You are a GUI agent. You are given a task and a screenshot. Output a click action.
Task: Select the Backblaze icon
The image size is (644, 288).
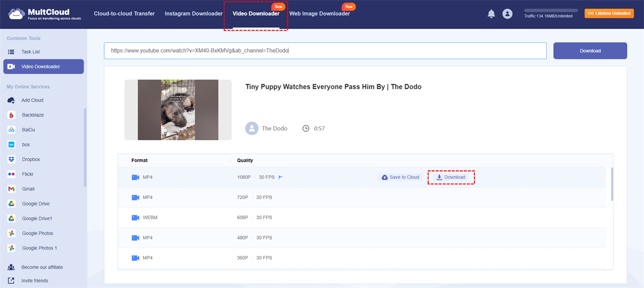tap(11, 115)
